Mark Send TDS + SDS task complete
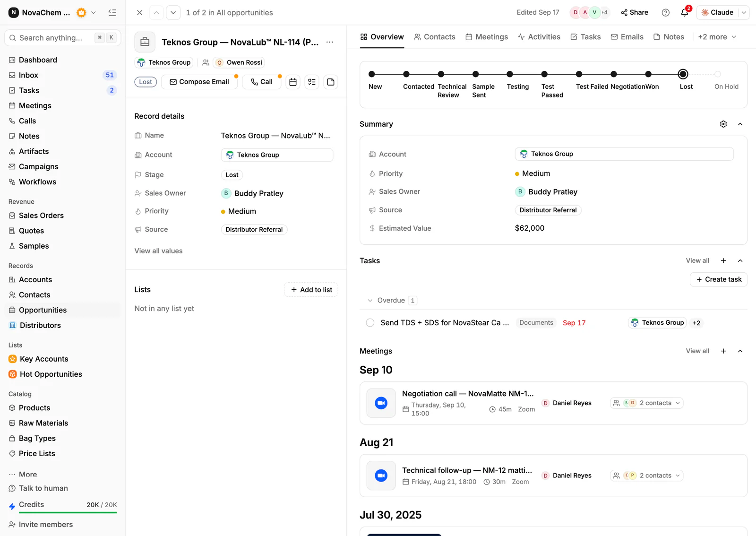 pos(370,323)
